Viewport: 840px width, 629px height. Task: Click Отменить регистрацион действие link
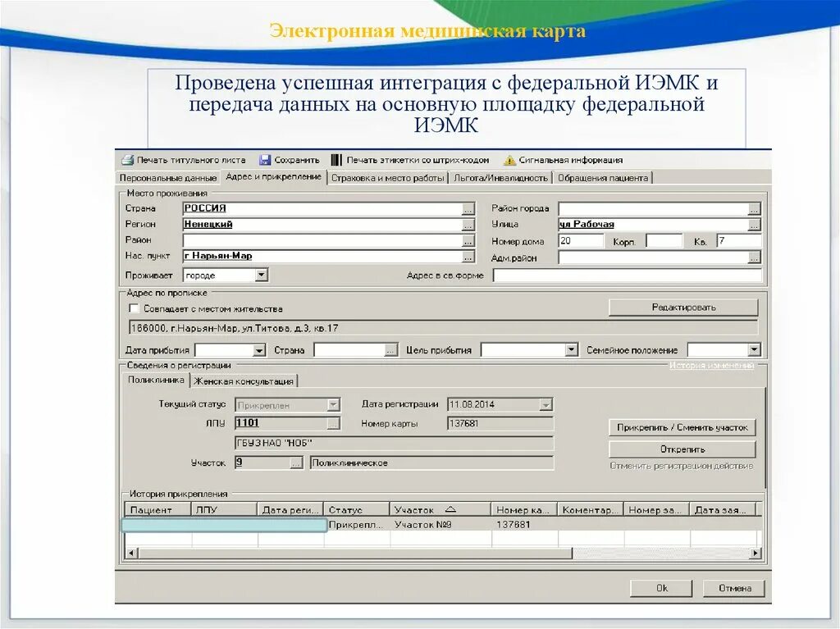pos(682,466)
